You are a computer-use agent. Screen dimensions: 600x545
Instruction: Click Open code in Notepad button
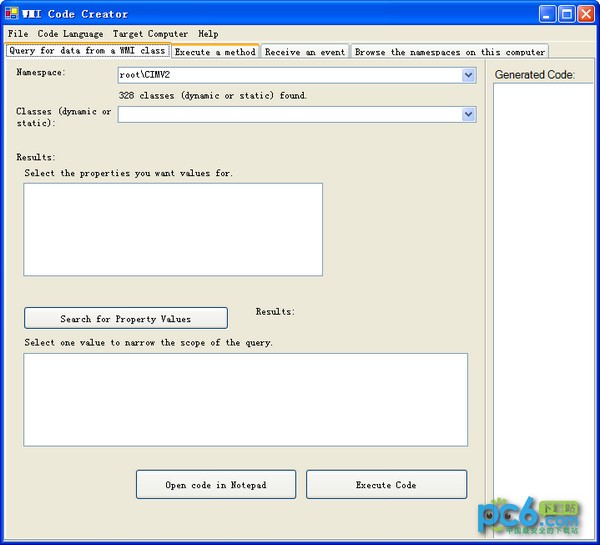click(216, 485)
